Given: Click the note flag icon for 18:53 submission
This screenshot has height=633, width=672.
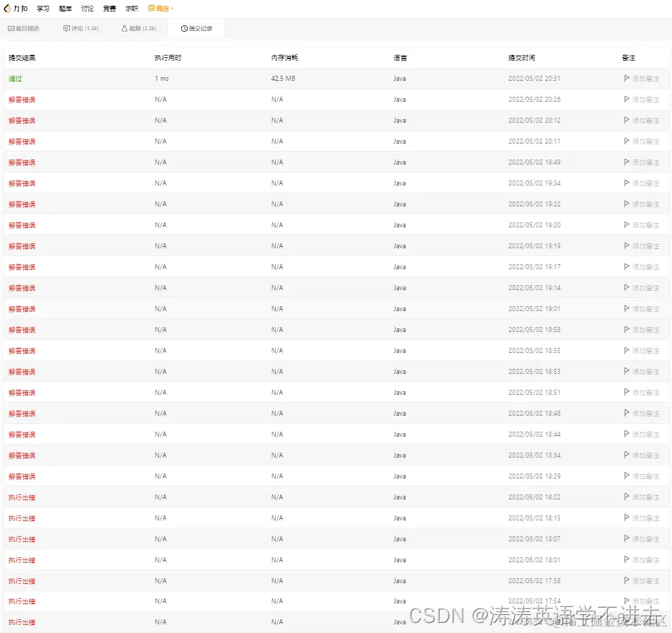Looking at the screenshot, I should click(x=627, y=372).
